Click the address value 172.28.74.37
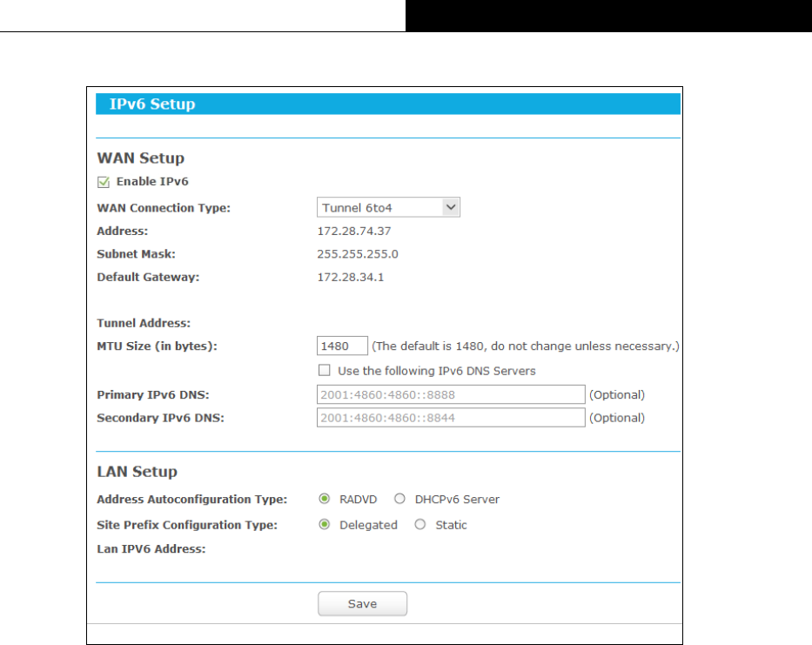The height and width of the screenshot is (645, 812). tap(354, 231)
